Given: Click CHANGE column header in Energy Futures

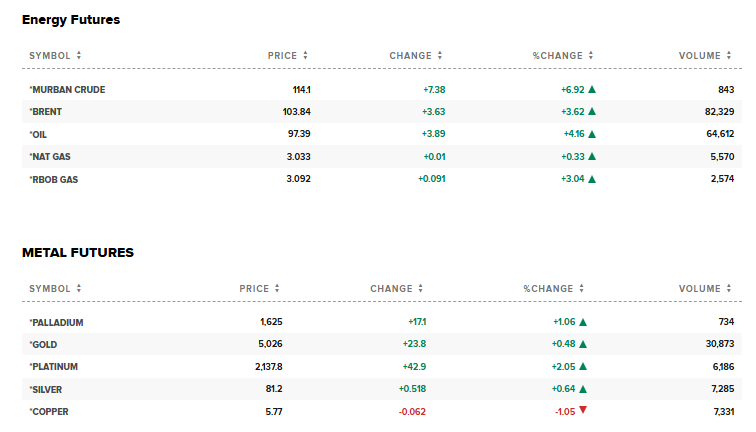Looking at the screenshot, I should coord(410,55).
